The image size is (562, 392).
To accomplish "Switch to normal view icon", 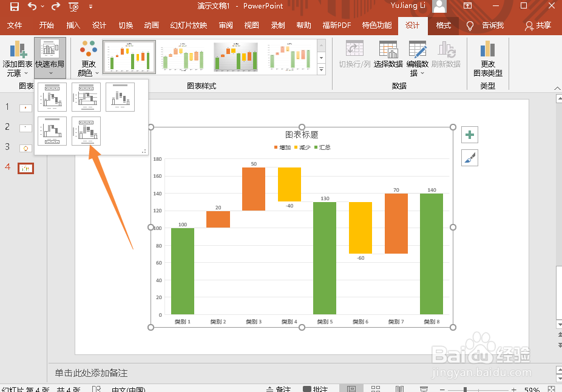I will coord(351,389).
